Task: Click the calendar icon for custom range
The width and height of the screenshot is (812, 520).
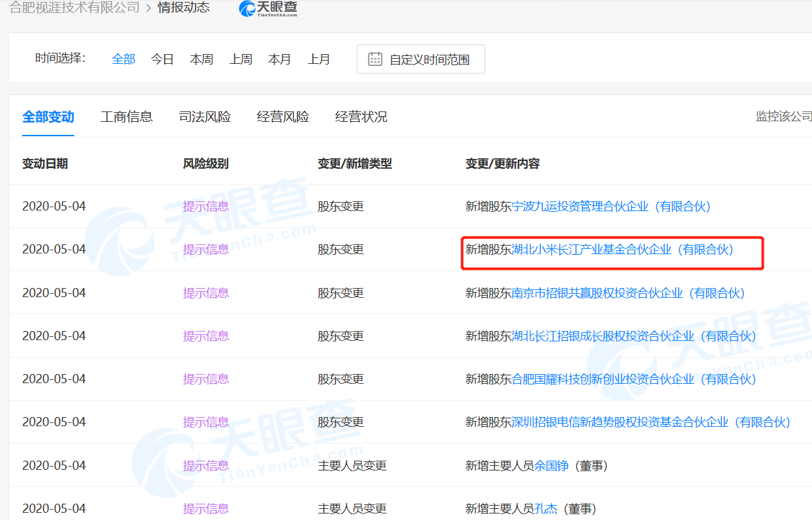Action: point(375,59)
